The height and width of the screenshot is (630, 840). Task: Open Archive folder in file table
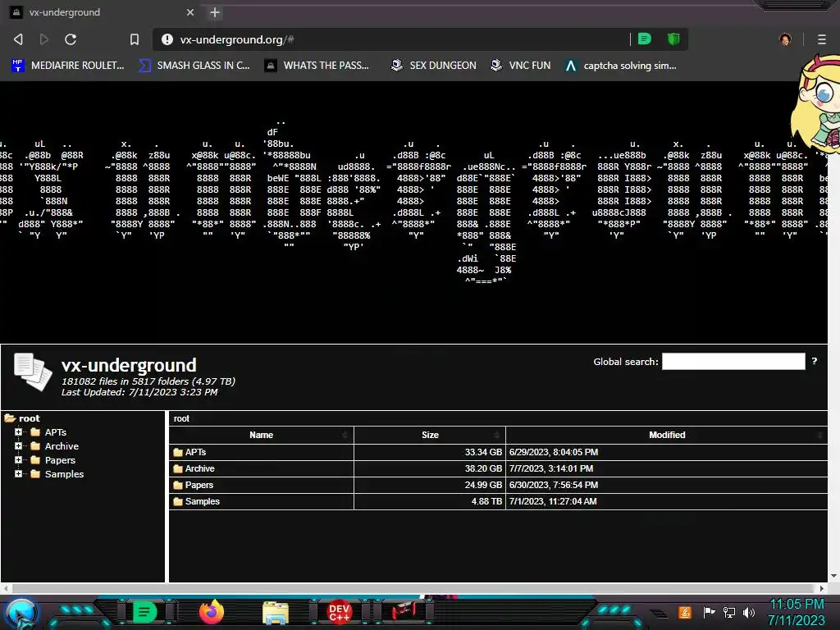[x=200, y=468]
